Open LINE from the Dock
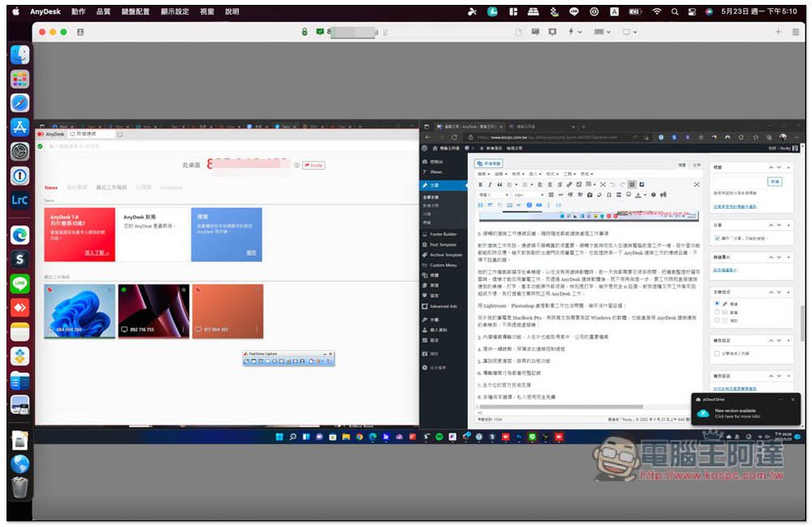 [19, 283]
